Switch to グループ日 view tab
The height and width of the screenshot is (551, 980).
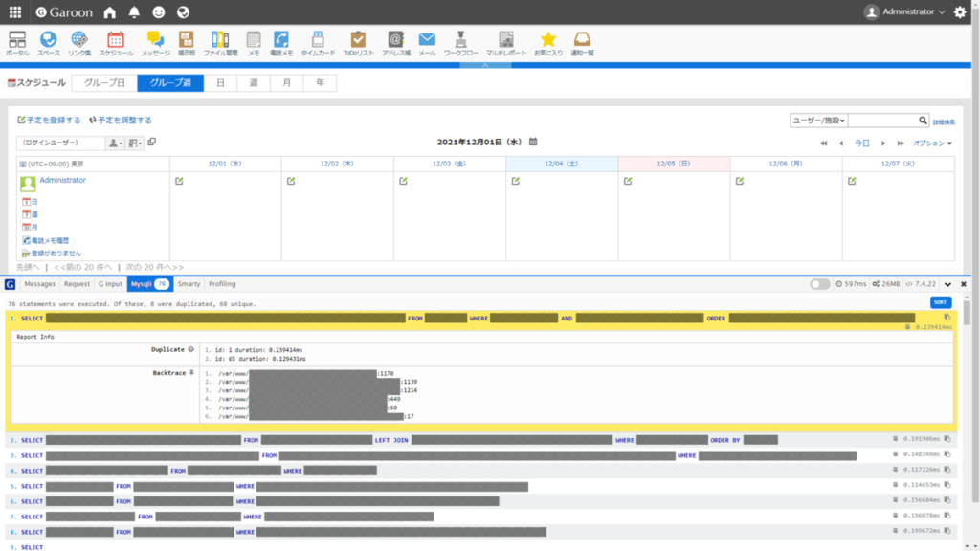coord(104,82)
